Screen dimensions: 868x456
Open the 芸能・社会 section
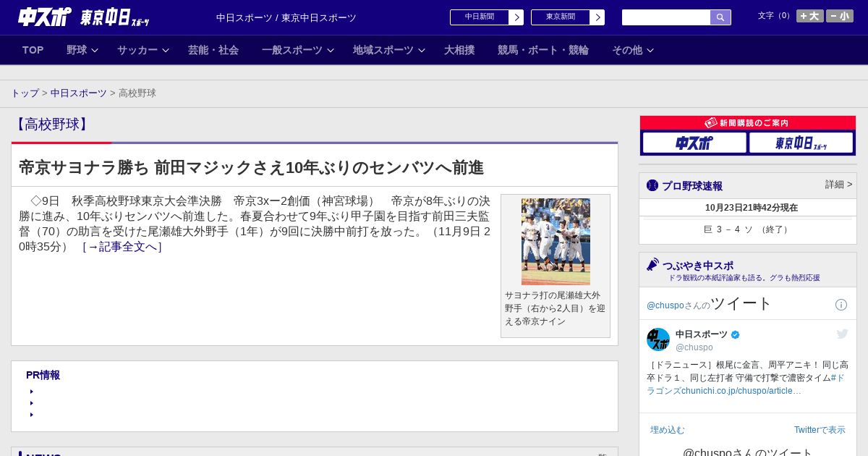point(213,50)
